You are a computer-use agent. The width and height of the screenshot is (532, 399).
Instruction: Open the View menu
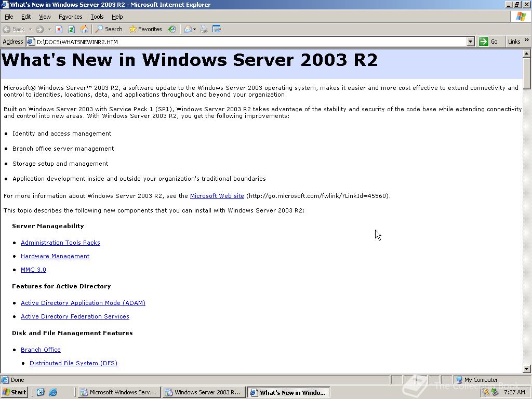pyautogui.click(x=45, y=17)
